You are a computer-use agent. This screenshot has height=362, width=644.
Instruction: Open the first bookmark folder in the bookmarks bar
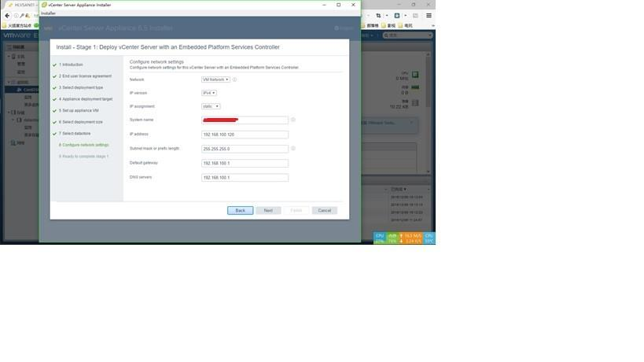coord(17,25)
